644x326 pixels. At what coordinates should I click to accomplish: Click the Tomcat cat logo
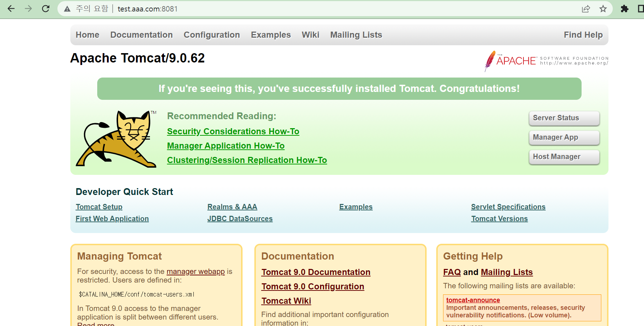(x=116, y=139)
